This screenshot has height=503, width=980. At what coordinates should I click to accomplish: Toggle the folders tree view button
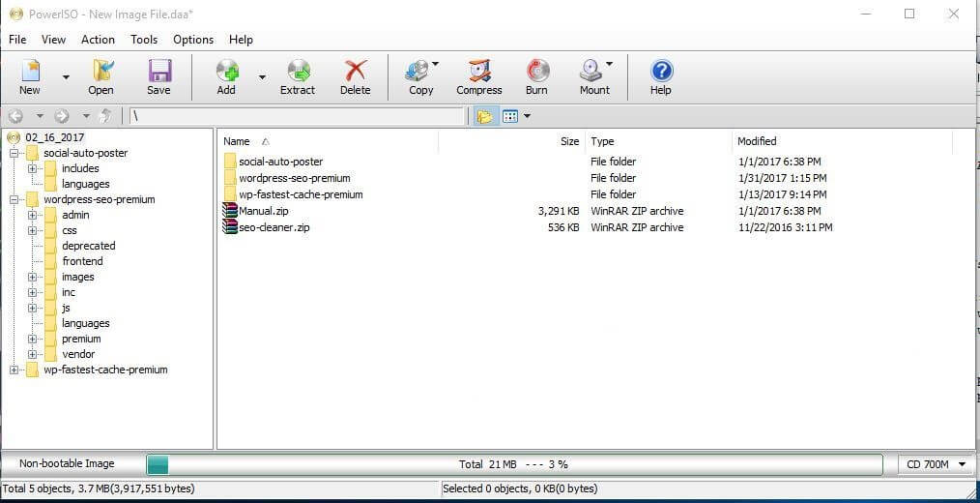coord(485,116)
